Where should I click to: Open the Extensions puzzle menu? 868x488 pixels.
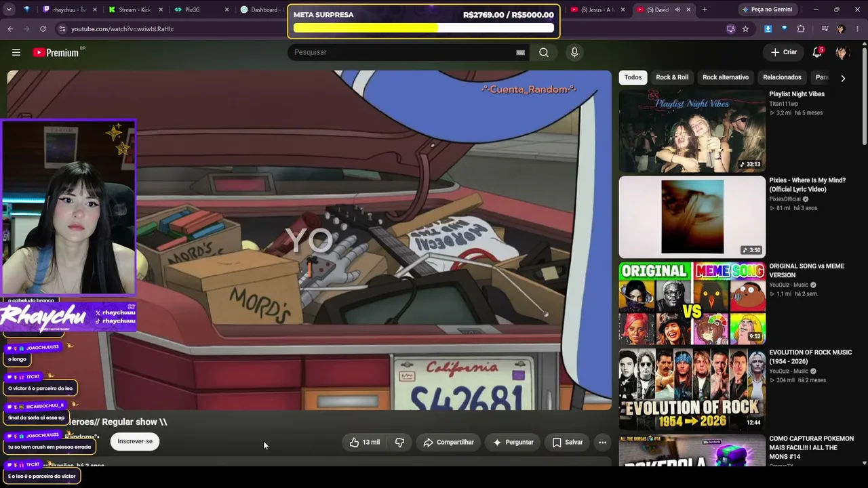pos(801,29)
